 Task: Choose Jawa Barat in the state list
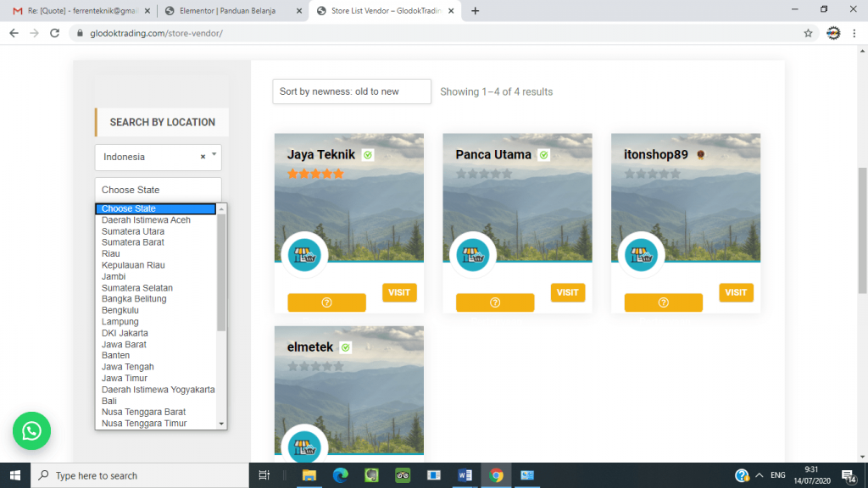[124, 345]
